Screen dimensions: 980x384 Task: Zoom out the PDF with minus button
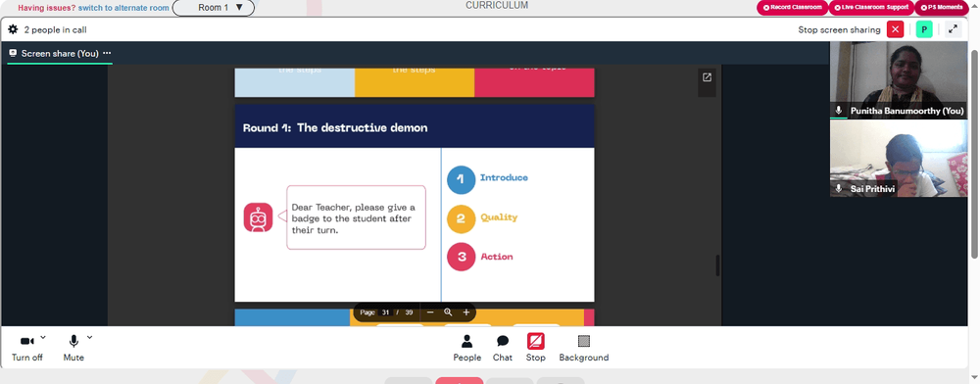tap(430, 312)
